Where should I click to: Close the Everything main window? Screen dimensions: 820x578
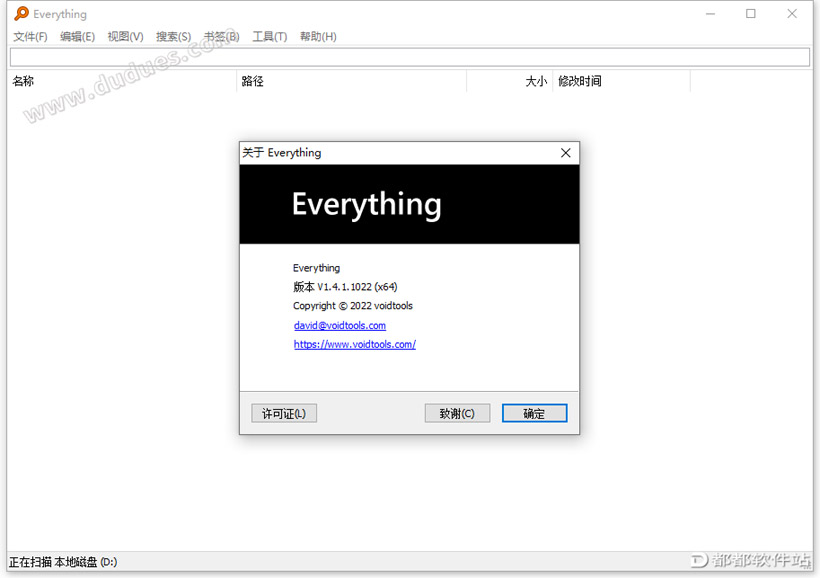(792, 14)
